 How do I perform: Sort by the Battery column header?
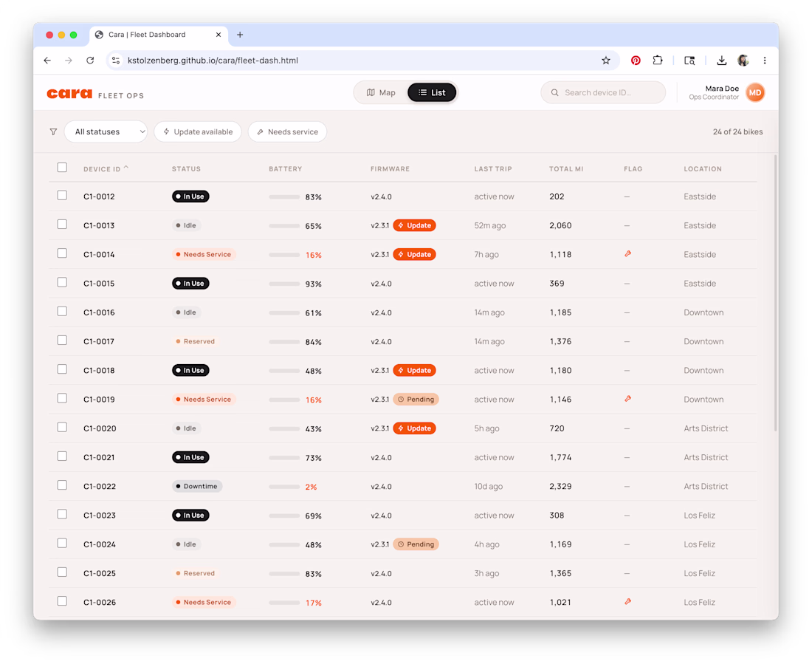pos(286,169)
